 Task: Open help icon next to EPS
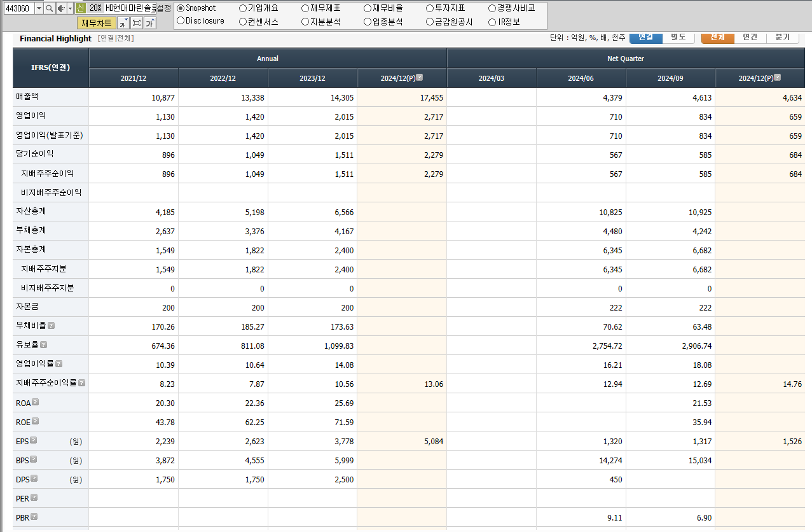(34, 440)
